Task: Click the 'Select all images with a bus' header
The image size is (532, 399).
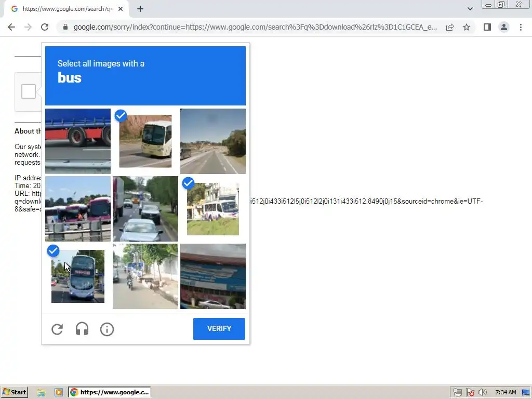Action: tap(145, 76)
